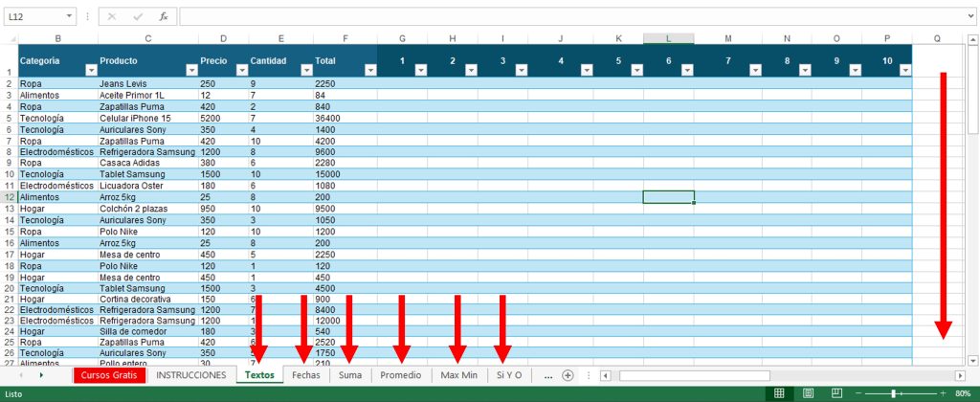
Task: Show more sheets with ellipsis button
Action: pyautogui.click(x=547, y=375)
